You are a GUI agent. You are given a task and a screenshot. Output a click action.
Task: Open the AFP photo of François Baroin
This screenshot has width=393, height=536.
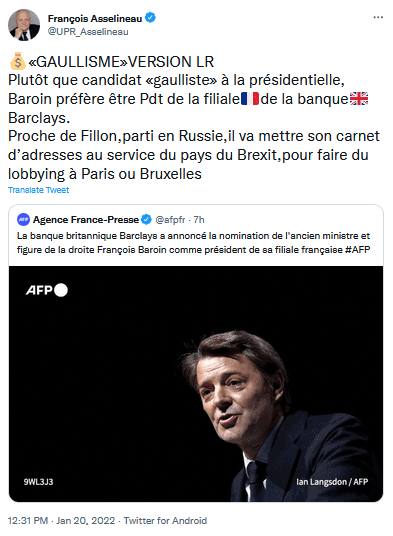(x=196, y=384)
